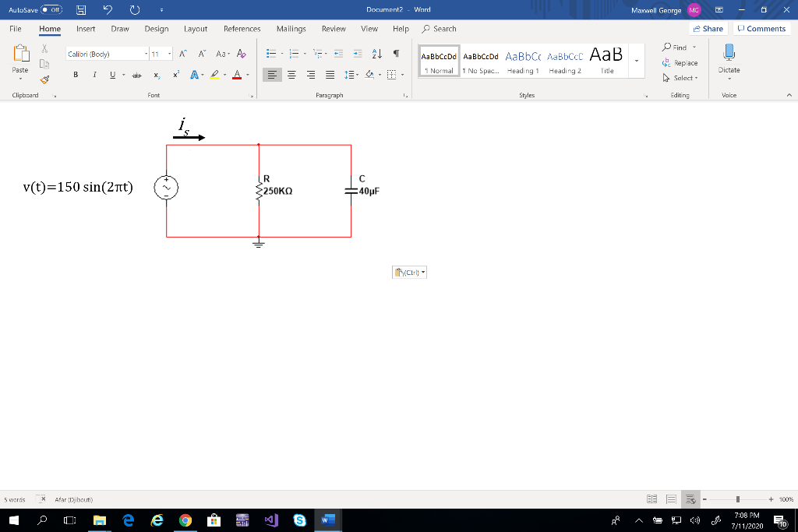Screen dimensions: 798x532
Task: Center align the paragraph
Action: [x=292, y=75]
